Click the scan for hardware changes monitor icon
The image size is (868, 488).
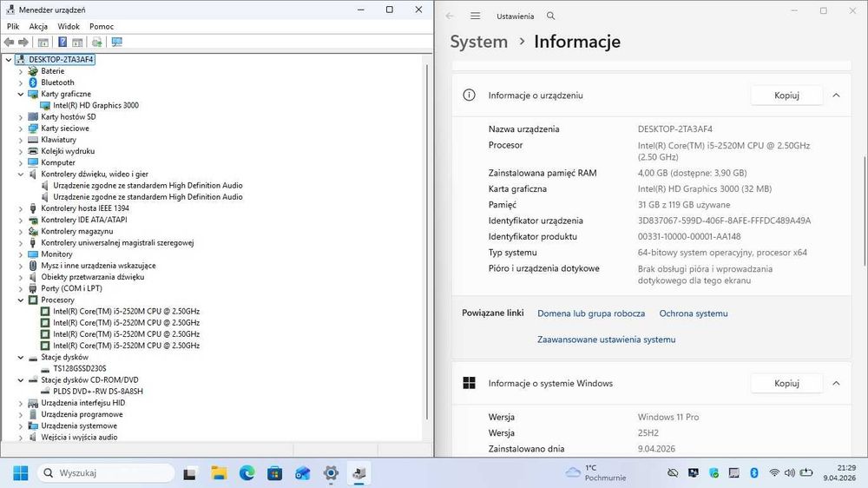point(117,42)
